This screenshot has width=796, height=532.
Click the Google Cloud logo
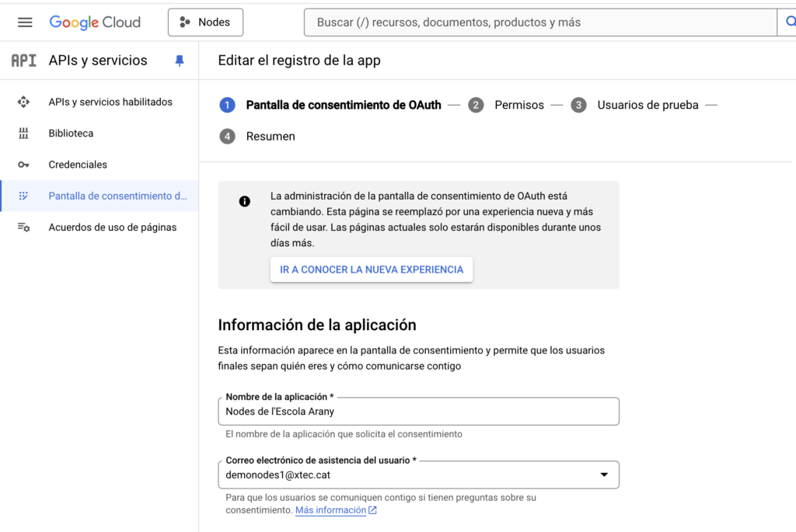coord(95,23)
